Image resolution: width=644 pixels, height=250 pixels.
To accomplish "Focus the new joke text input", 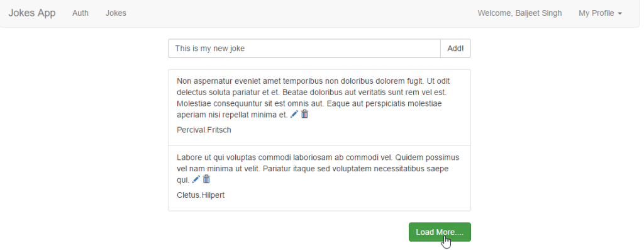I will click(304, 48).
